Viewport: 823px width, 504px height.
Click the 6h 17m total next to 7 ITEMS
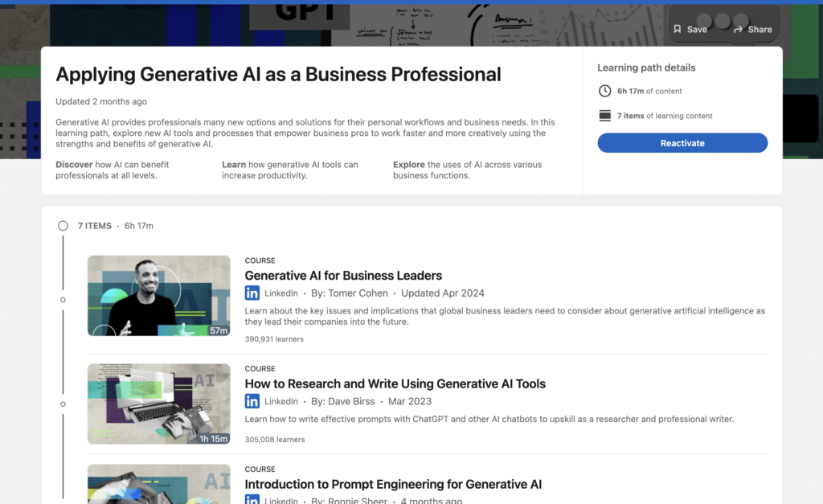tap(139, 226)
